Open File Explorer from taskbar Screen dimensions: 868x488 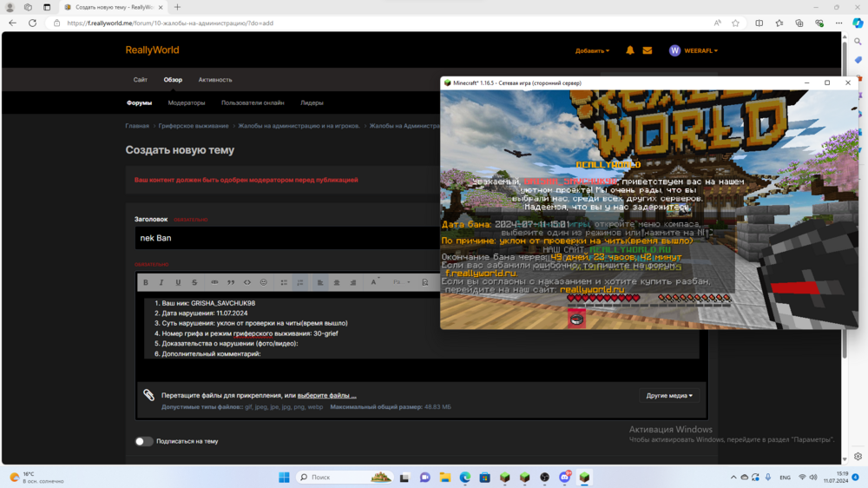tap(445, 478)
